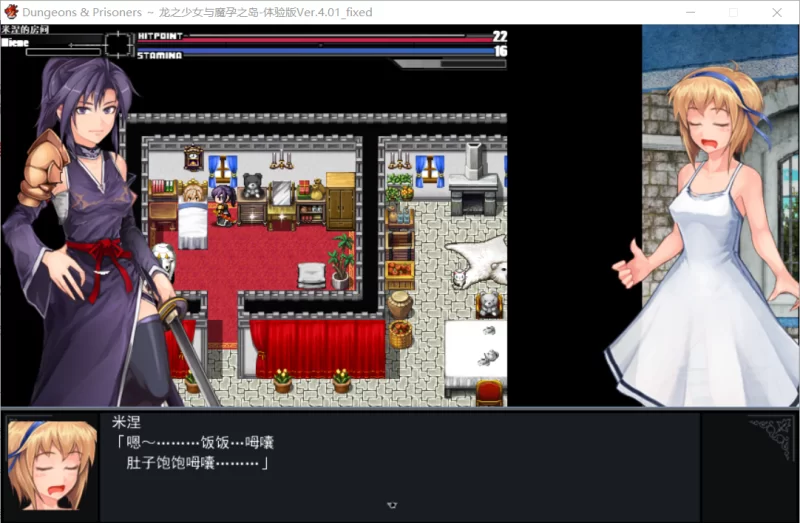Viewport: 800px width, 523px height.
Task: Click the wall clock in the bedroom
Action: coord(193,158)
